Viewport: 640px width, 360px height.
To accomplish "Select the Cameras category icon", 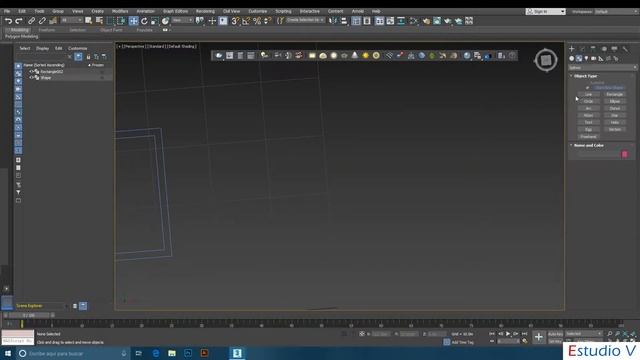I will coord(593,58).
